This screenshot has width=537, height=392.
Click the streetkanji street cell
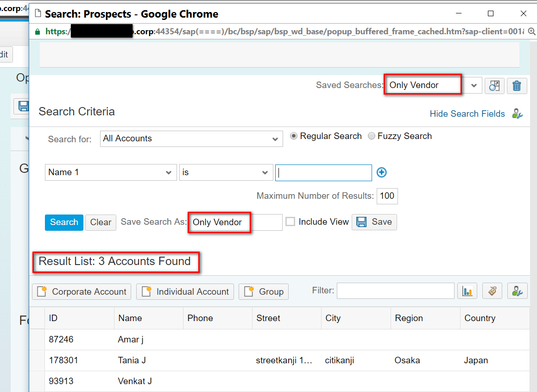click(284, 360)
